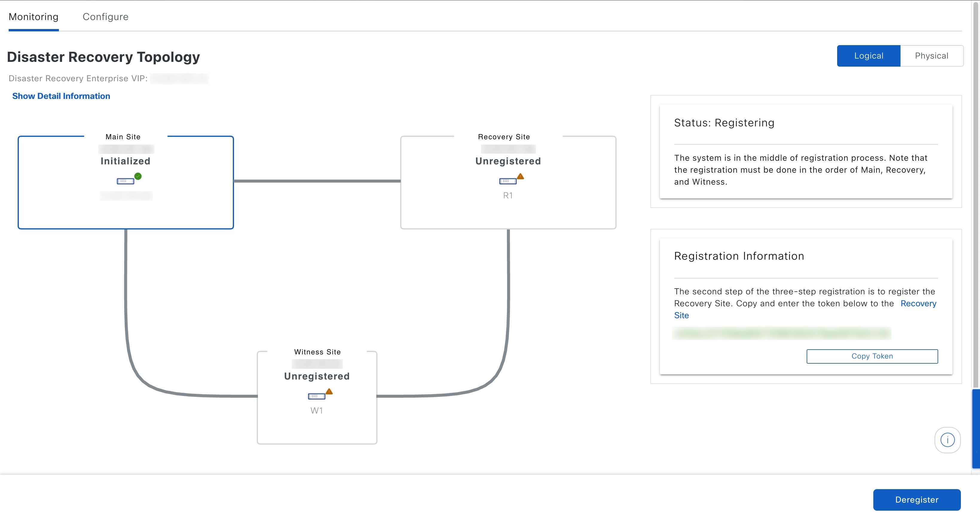The height and width of the screenshot is (525, 980).
Task: Select the Witness Site W1 device icon
Action: [x=316, y=397]
